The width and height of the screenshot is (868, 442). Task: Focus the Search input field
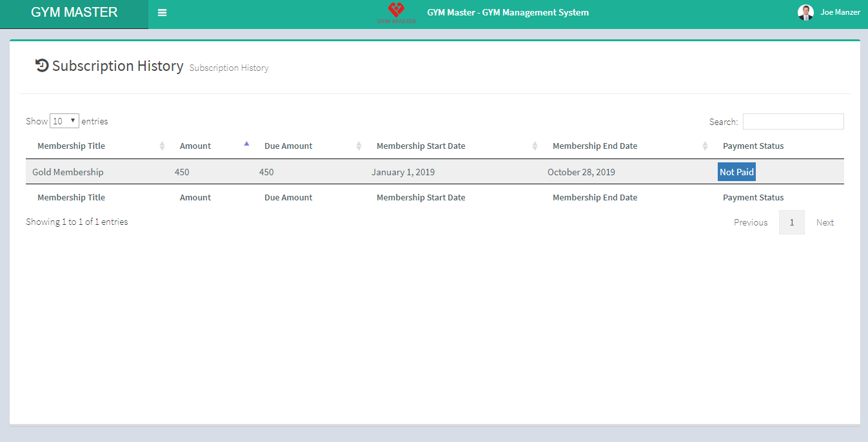pyautogui.click(x=793, y=122)
